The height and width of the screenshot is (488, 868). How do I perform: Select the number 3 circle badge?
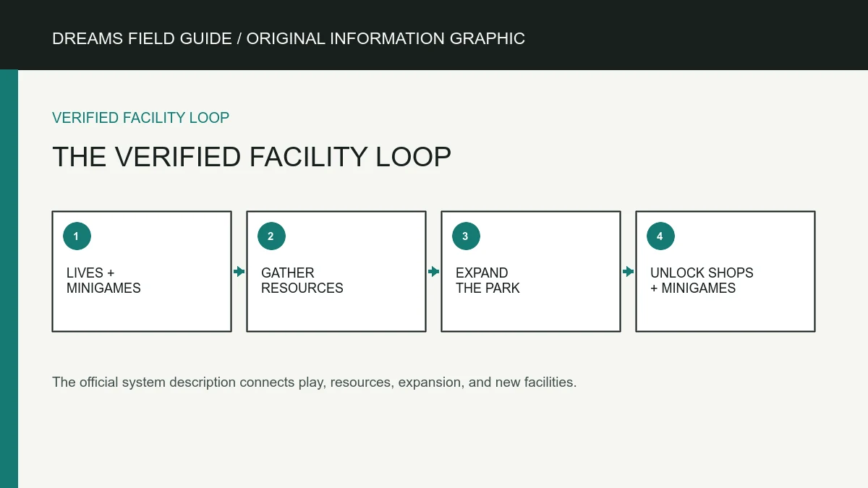tap(466, 236)
